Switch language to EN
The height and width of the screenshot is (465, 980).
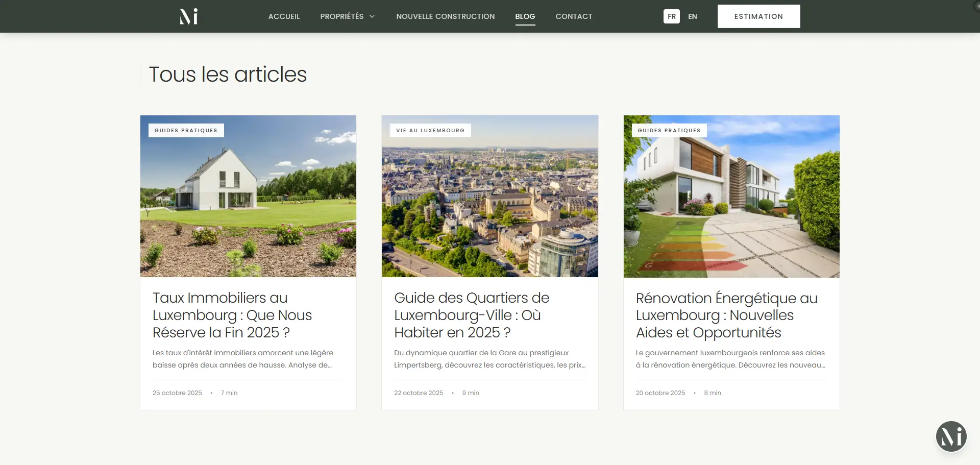pyautogui.click(x=692, y=16)
